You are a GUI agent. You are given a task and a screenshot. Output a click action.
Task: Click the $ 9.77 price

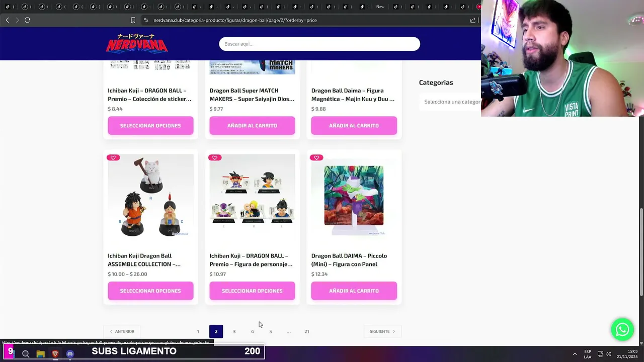(216, 109)
